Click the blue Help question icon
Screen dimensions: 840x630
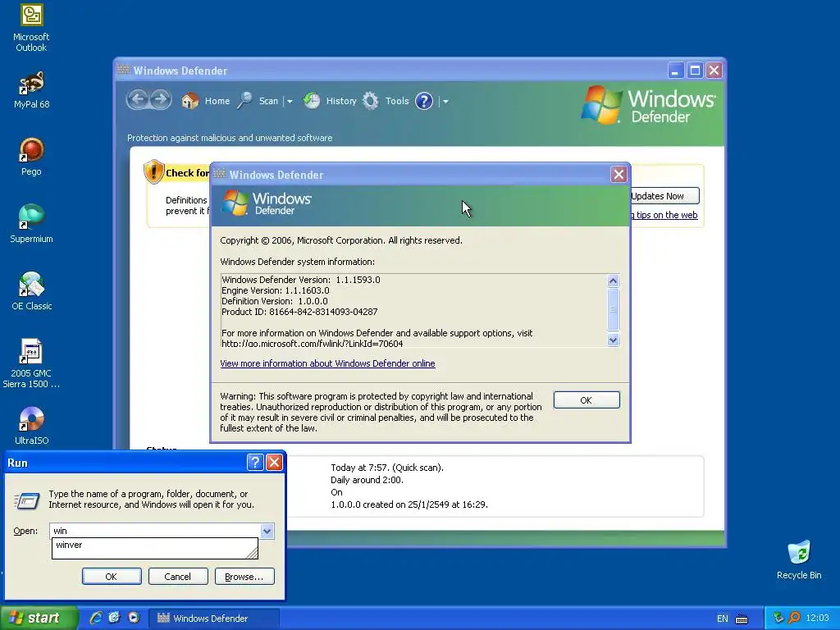coord(424,101)
